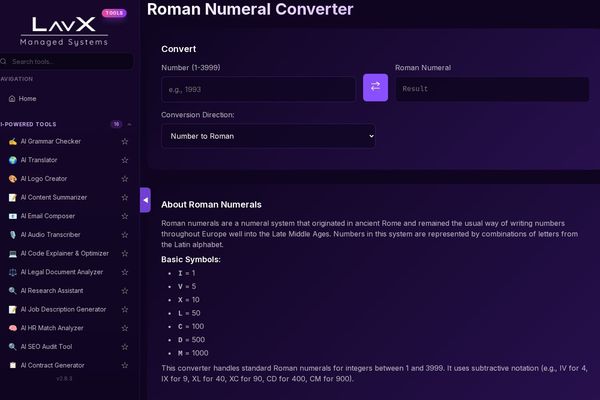Go to AI Contract Generator
The height and width of the screenshot is (400, 600).
52,365
